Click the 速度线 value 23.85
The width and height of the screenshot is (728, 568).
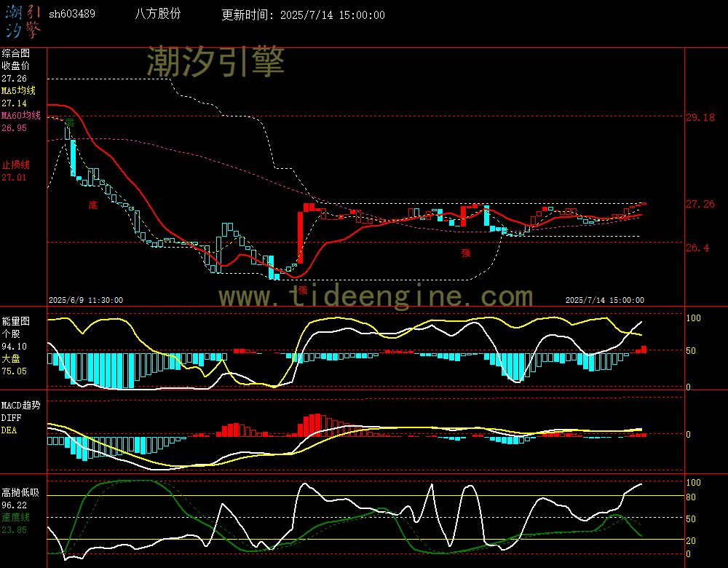[x=14, y=530]
